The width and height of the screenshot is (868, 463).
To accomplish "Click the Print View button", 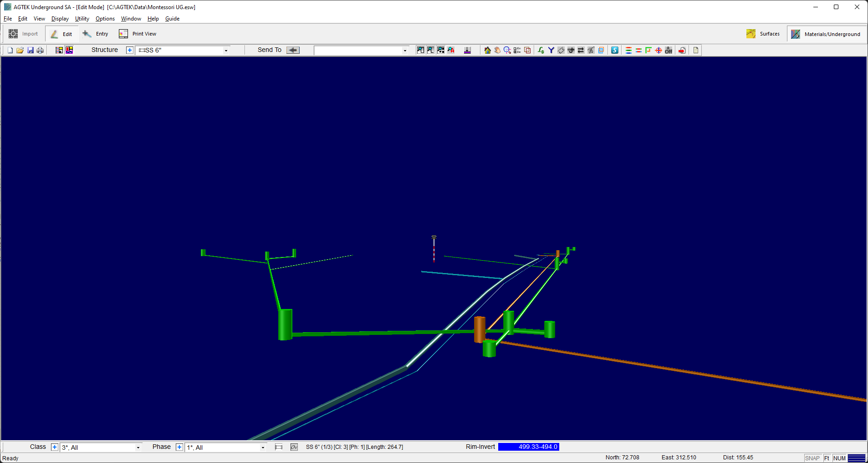I will (x=138, y=34).
